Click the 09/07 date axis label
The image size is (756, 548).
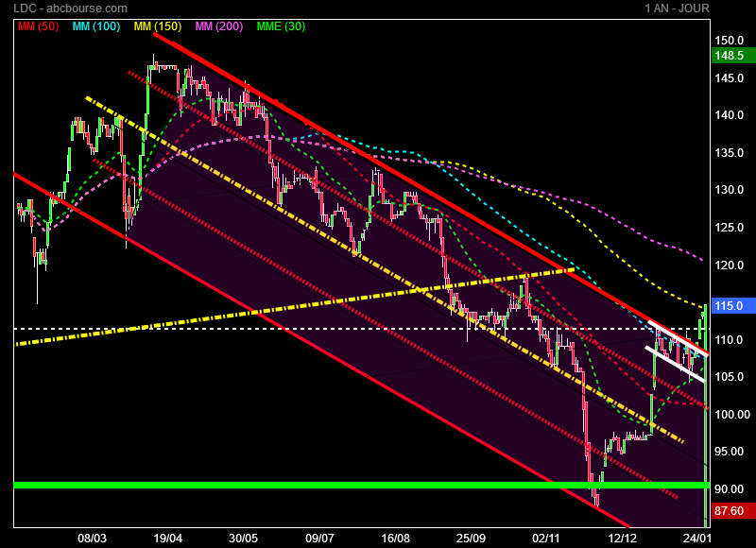point(319,539)
